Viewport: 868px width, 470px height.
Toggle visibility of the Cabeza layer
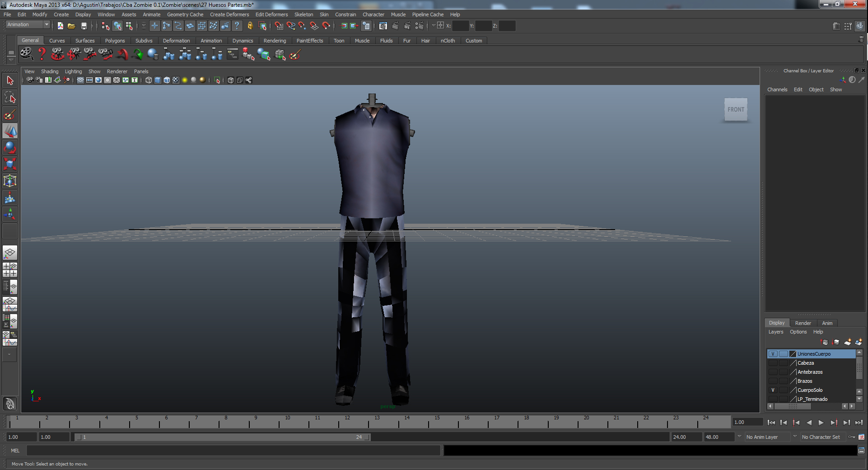(x=773, y=363)
